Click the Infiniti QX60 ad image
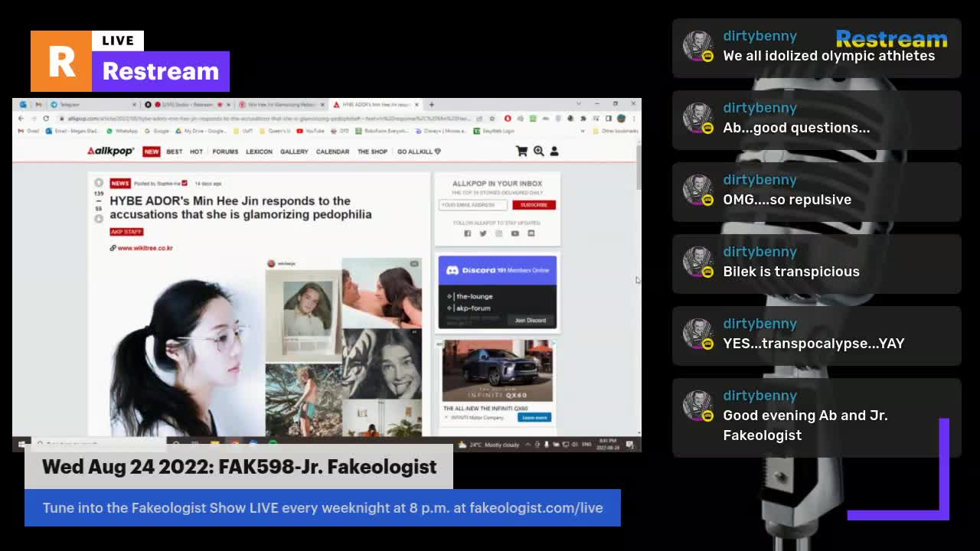The image size is (980, 551). [x=498, y=371]
